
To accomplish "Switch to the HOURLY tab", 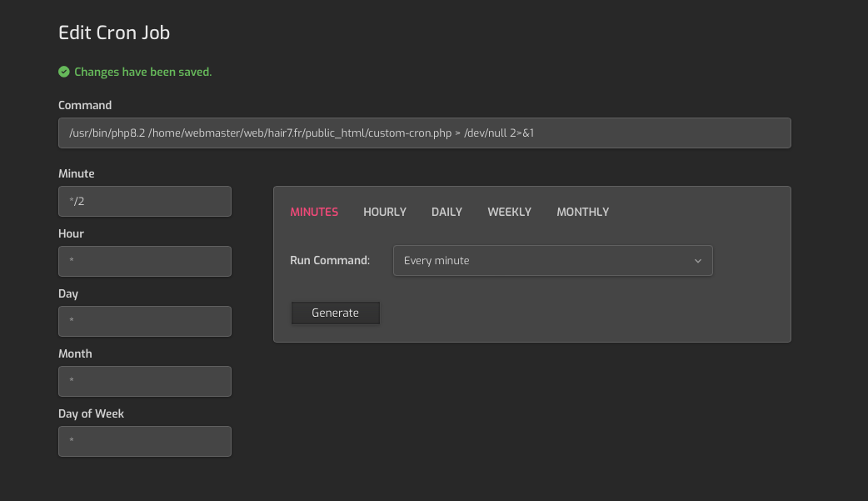I will [x=385, y=212].
